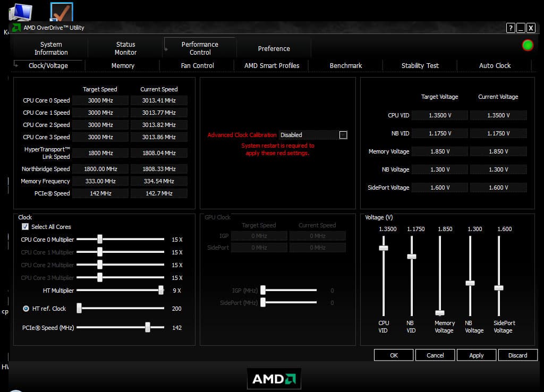Screen dimensions: 544x392
Task: Apply the current settings
Action: 477,355
